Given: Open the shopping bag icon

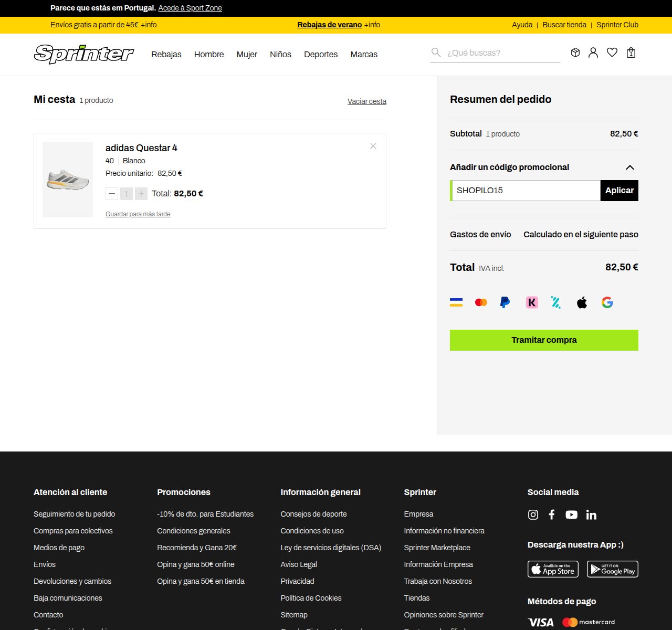Looking at the screenshot, I should coord(631,52).
